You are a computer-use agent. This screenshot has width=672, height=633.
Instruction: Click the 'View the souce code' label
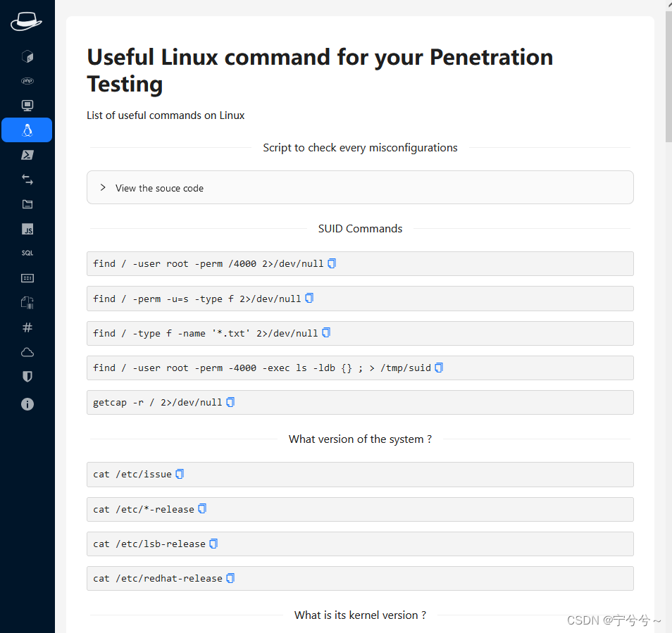tap(159, 188)
